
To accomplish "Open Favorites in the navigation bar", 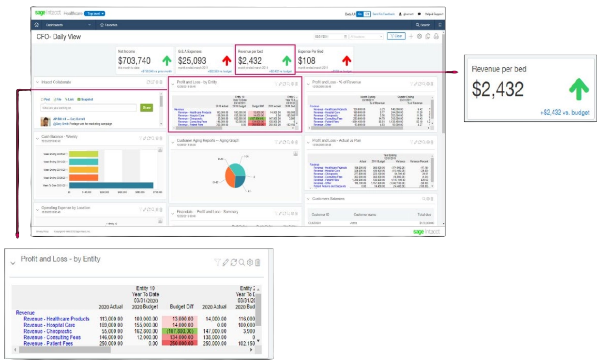I will pyautogui.click(x=108, y=25).
